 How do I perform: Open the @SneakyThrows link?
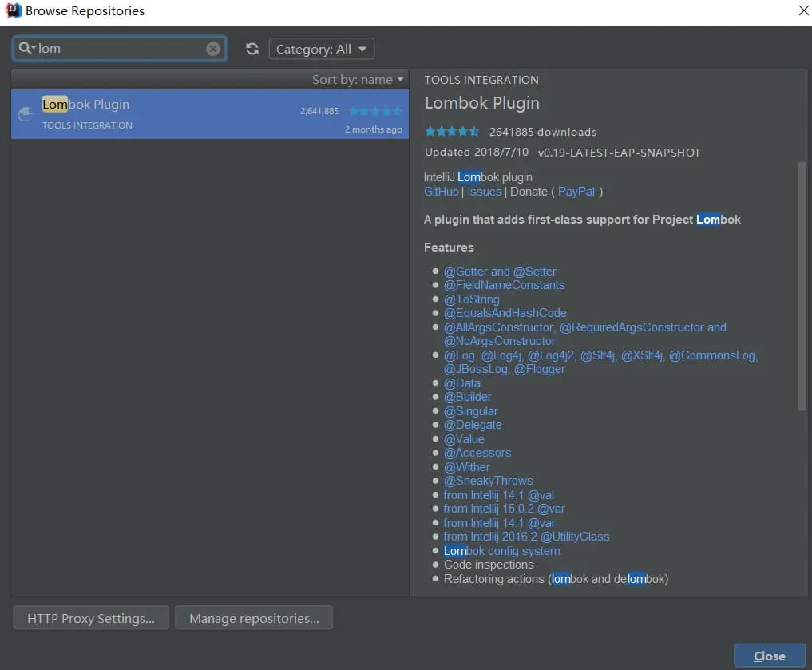point(489,481)
